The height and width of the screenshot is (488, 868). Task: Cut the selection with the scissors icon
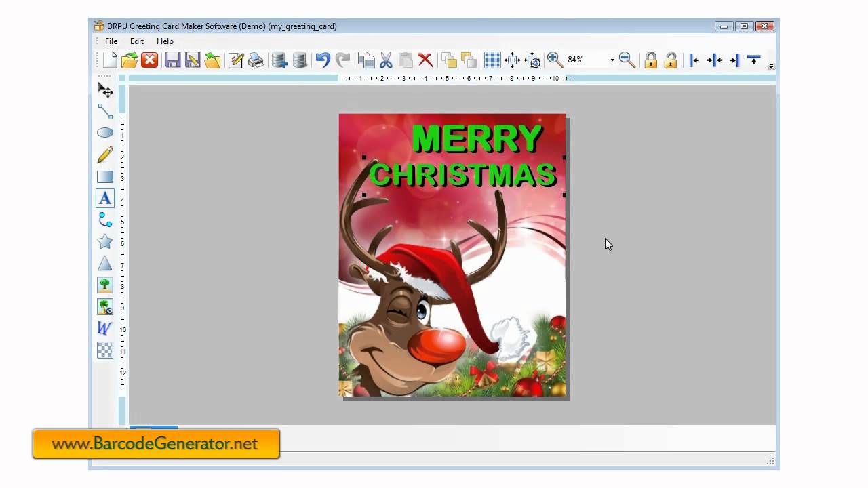click(386, 60)
